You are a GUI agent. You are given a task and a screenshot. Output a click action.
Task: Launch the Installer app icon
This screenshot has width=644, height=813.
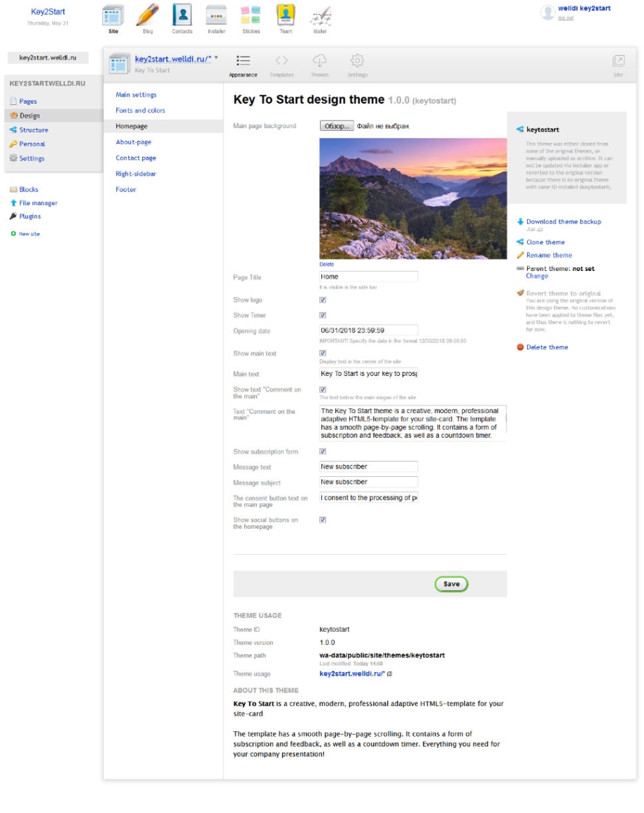(x=216, y=17)
